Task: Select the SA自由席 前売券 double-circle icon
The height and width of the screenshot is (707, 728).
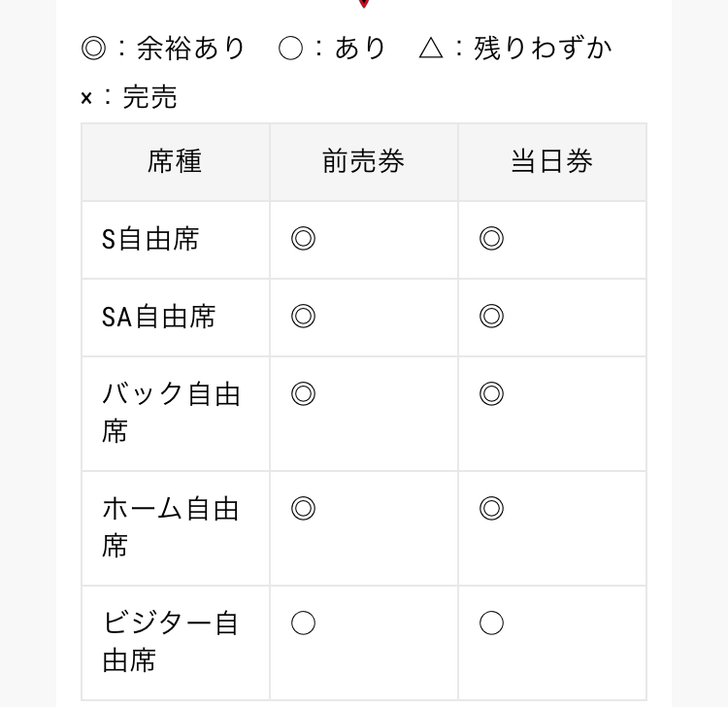Action: tap(303, 317)
